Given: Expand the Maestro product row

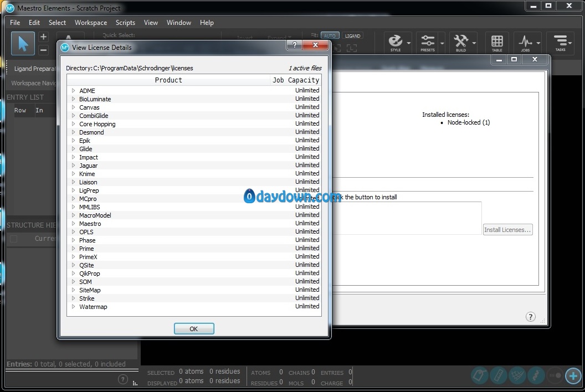Looking at the screenshot, I should 73,224.
